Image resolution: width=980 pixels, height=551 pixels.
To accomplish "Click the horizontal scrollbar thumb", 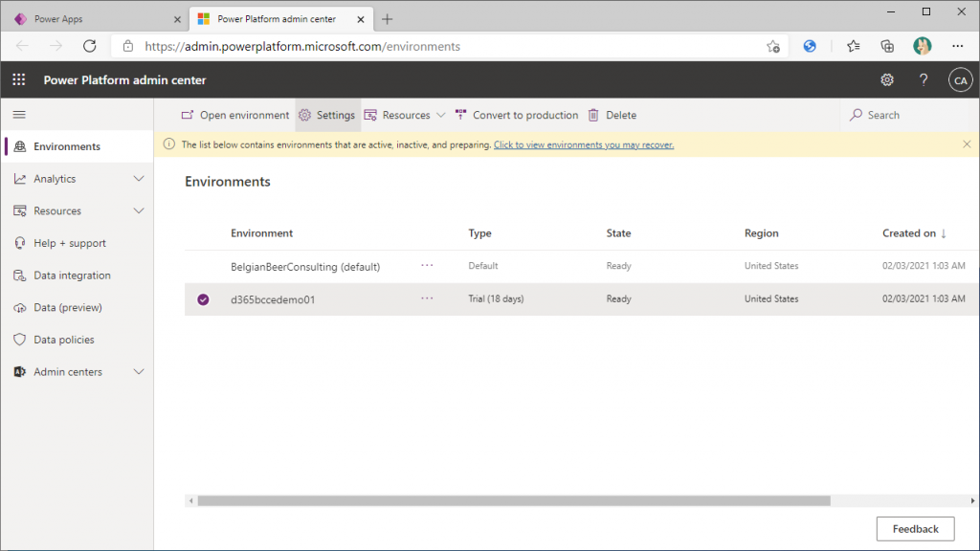I will pyautogui.click(x=514, y=500).
